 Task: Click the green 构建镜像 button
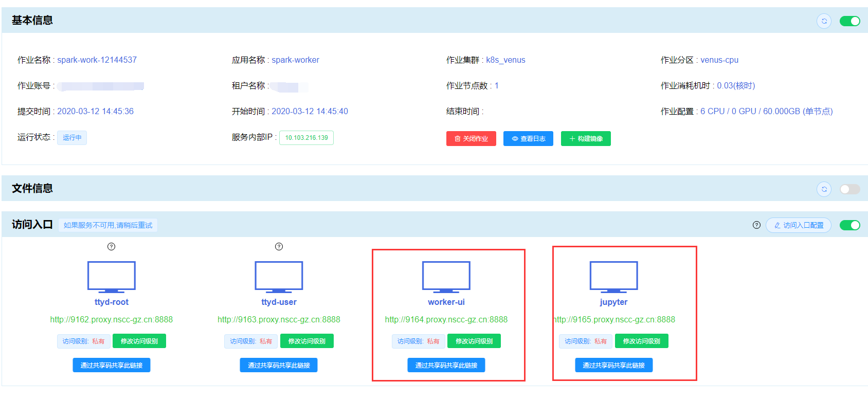(586, 139)
